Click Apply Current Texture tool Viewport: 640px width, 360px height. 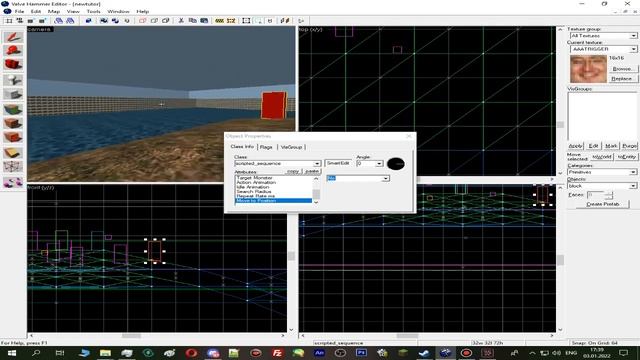click(13, 123)
